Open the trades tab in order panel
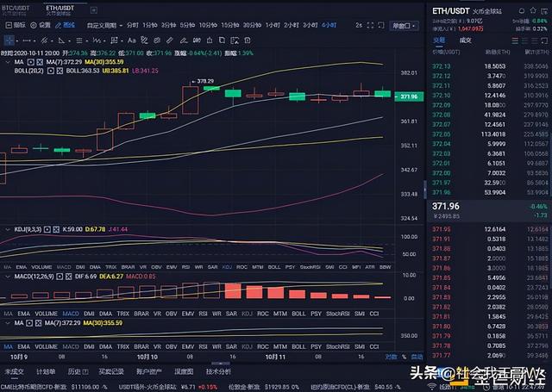The width and height of the screenshot is (552, 392). click(466, 40)
